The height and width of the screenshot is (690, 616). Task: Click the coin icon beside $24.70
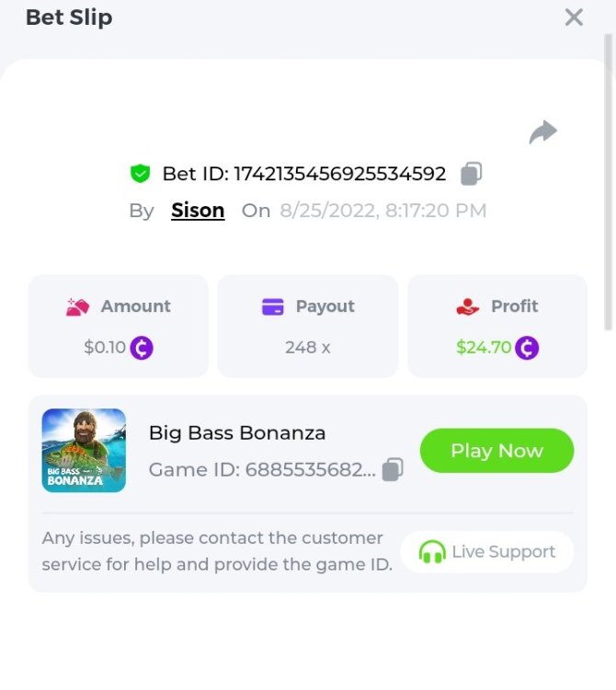pos(527,348)
